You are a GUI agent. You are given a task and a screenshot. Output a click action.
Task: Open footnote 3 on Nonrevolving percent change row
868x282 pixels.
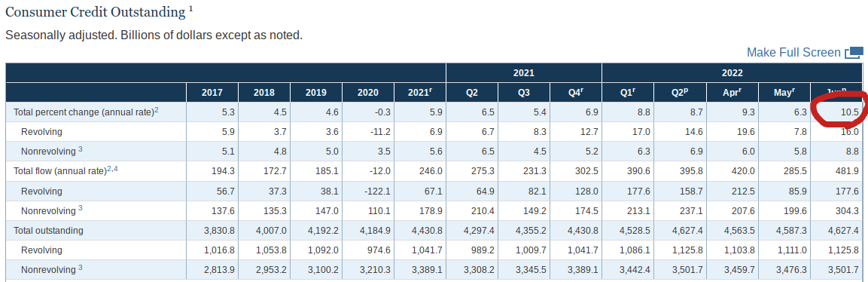(81, 149)
